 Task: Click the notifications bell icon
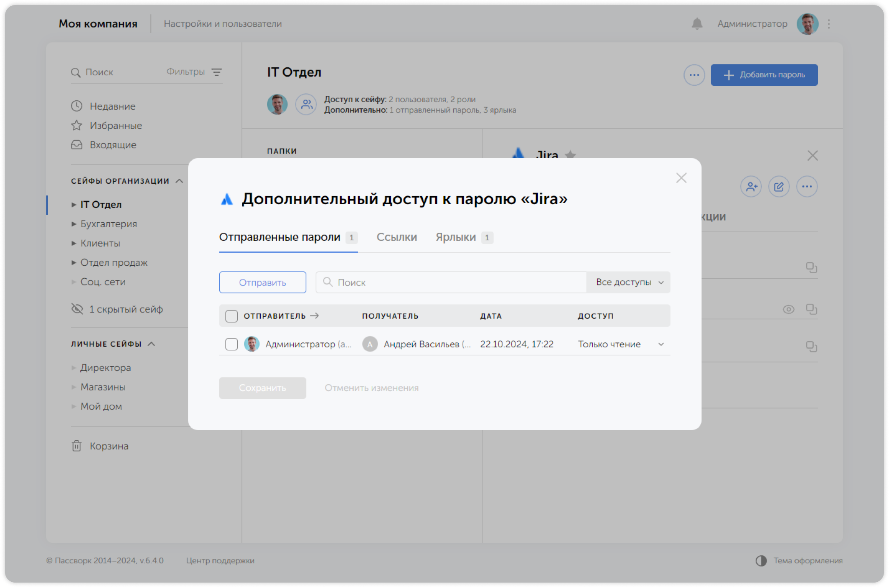696,24
